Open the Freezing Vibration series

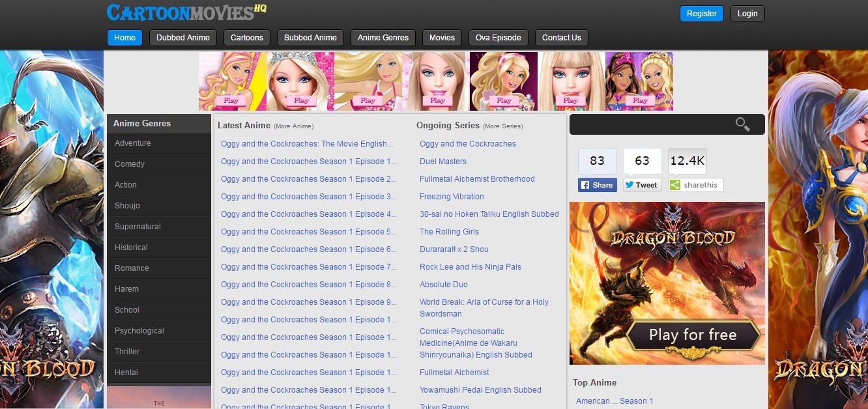452,197
